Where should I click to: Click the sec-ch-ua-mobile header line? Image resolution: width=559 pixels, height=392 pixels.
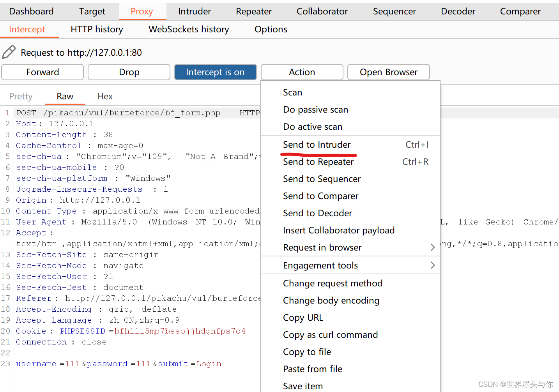click(70, 168)
